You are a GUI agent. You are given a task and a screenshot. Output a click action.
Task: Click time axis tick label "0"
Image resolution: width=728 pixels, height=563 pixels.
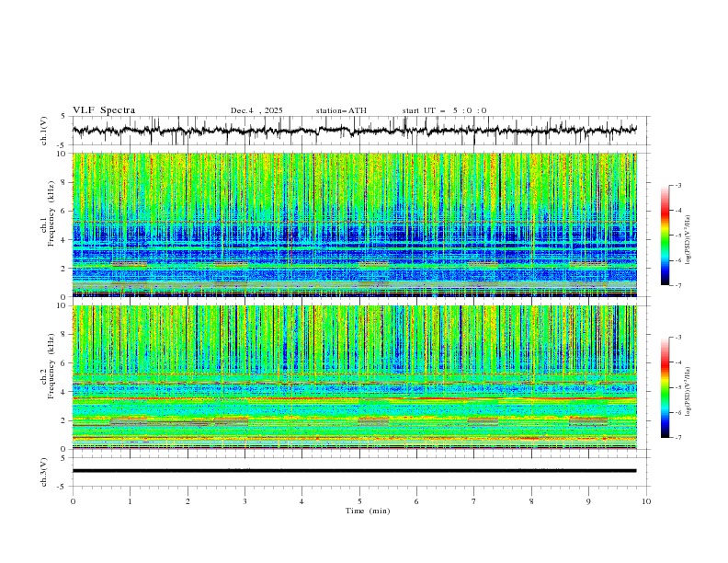click(x=73, y=501)
